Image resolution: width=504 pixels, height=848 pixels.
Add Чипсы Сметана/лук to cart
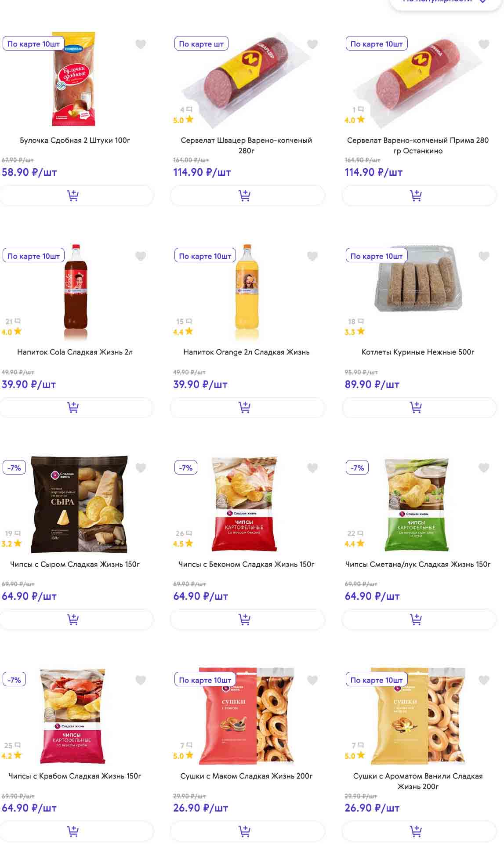pyautogui.click(x=416, y=620)
